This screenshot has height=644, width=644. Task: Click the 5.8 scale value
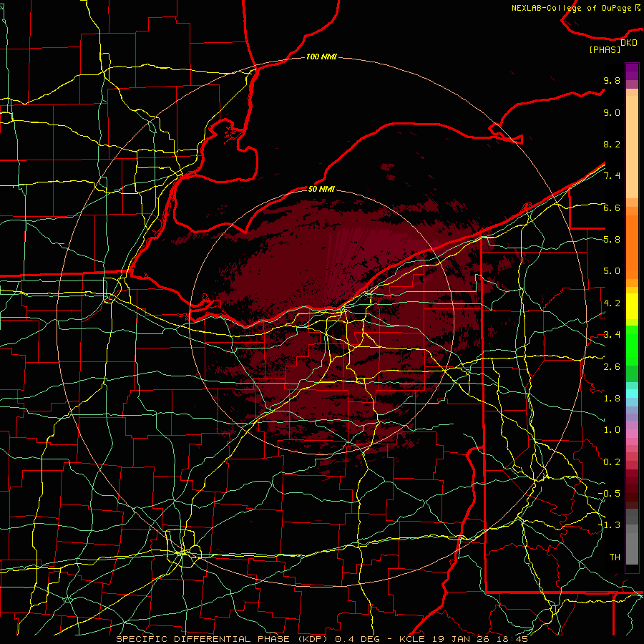click(x=612, y=240)
